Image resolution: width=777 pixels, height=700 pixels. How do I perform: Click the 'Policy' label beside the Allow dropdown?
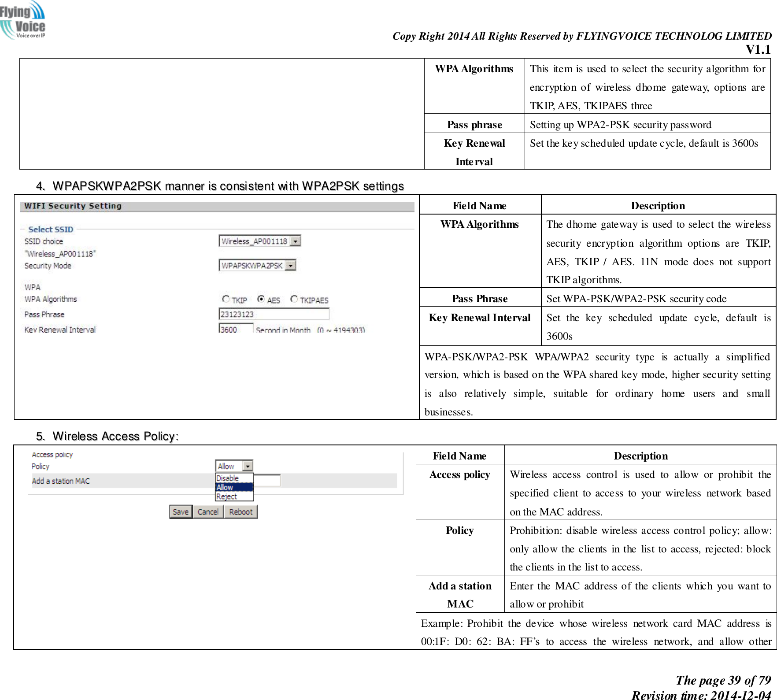tap(41, 466)
